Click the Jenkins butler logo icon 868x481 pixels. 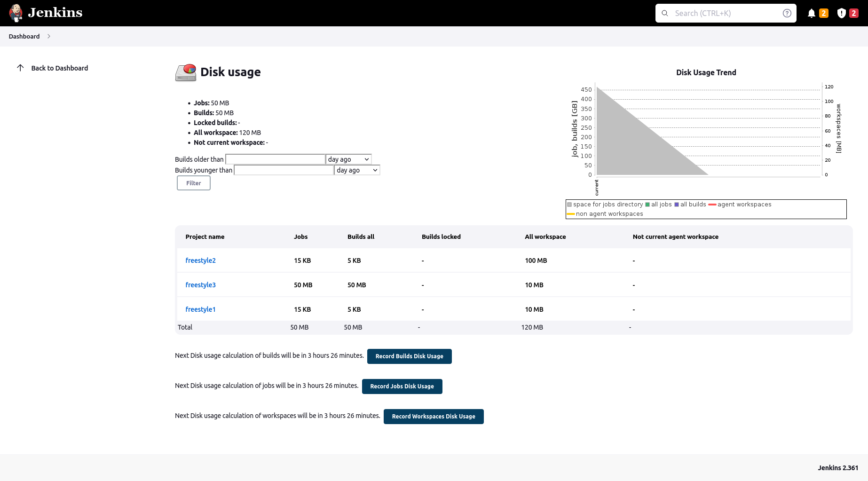click(16, 13)
